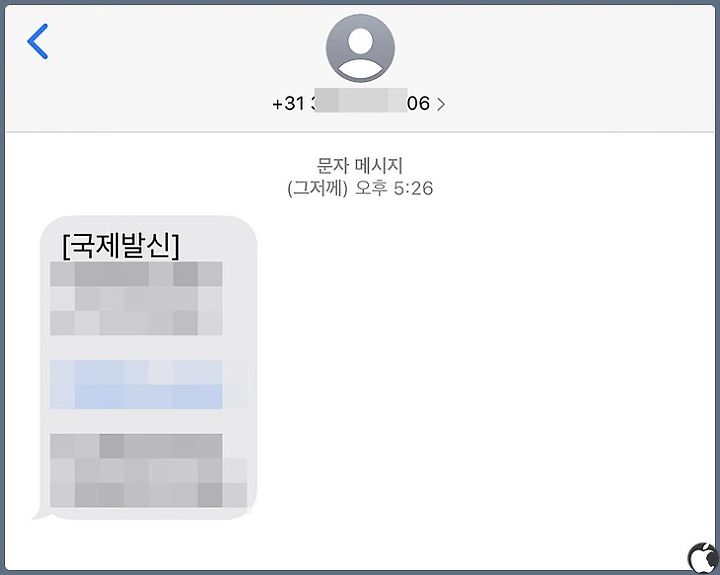Tap the (그저께) day label
720x575 pixels.
coord(317,188)
